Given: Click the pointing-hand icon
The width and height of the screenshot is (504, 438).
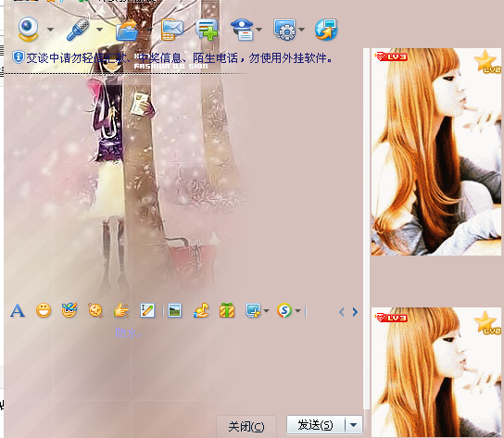Looking at the screenshot, I should click(121, 311).
